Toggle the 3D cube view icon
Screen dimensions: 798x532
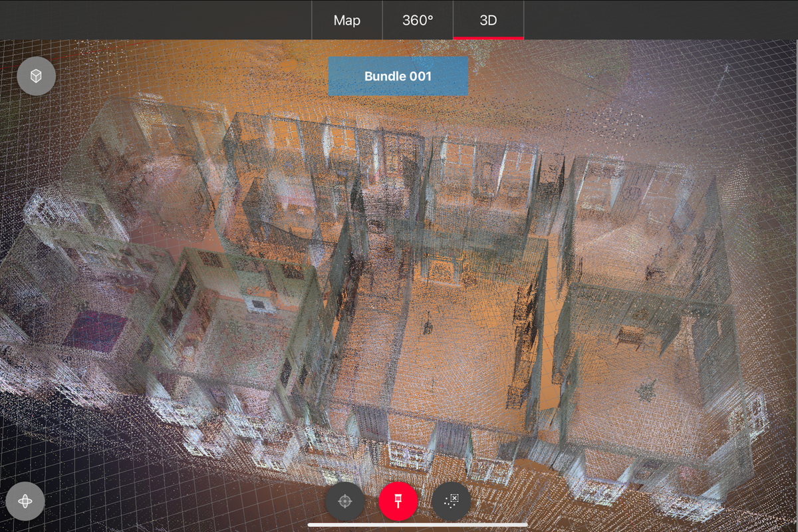pos(37,76)
